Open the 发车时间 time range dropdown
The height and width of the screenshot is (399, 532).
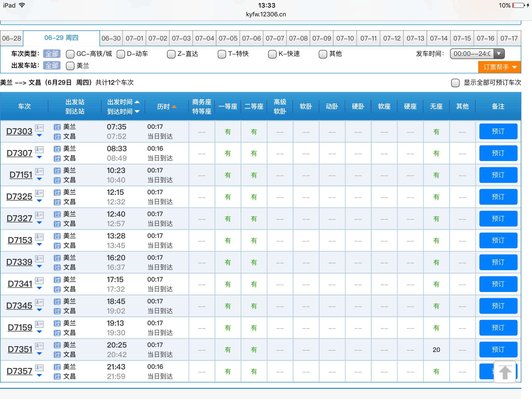click(x=477, y=54)
